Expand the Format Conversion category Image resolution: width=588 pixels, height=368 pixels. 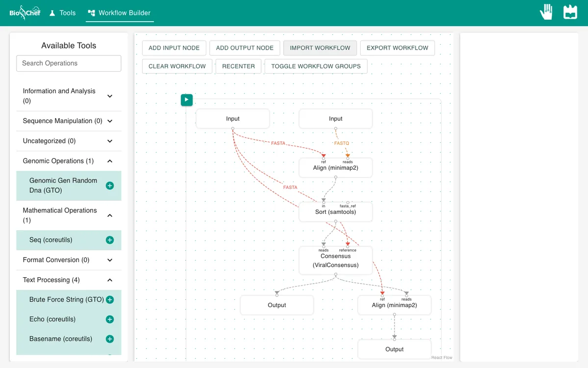pyautogui.click(x=69, y=260)
